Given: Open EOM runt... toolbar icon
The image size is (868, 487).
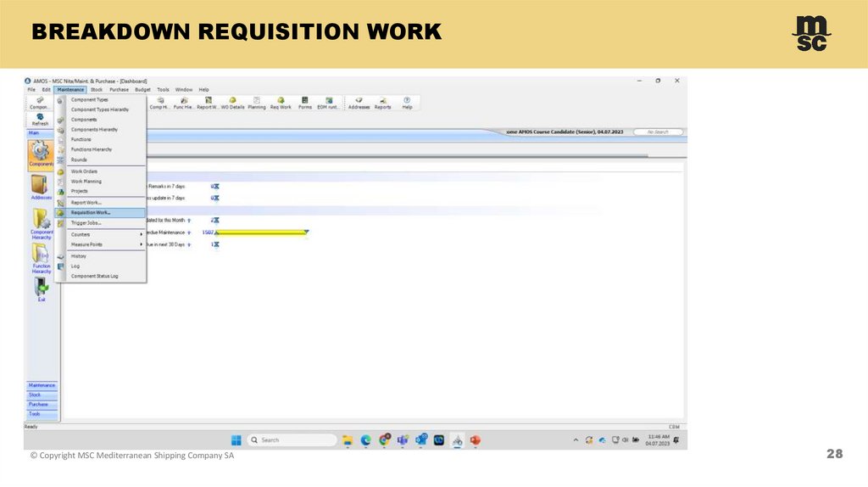Looking at the screenshot, I should [328, 103].
